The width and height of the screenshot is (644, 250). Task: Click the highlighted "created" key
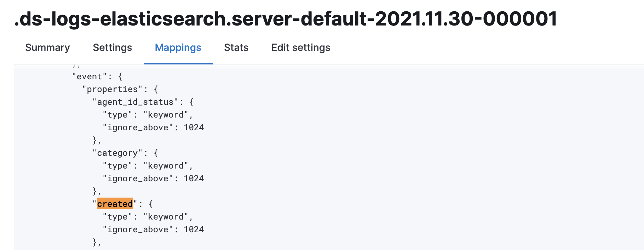(115, 204)
